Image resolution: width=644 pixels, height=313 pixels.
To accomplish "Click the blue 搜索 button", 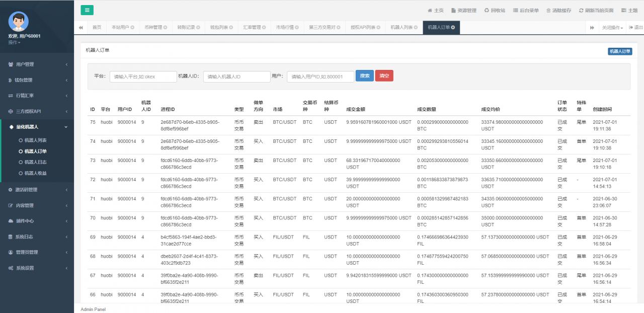I will (364, 76).
